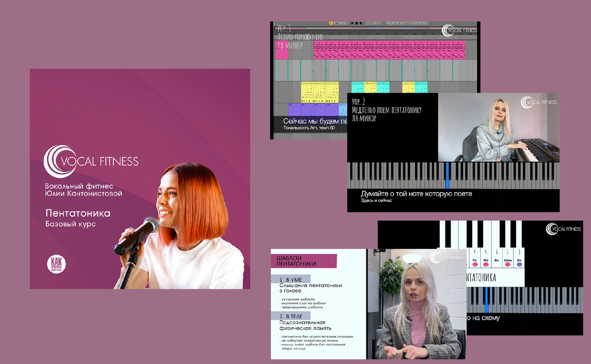Viewport: 591px width, 364px height.
Task: Click the Play button in the DAW transport
Action: 353,23
